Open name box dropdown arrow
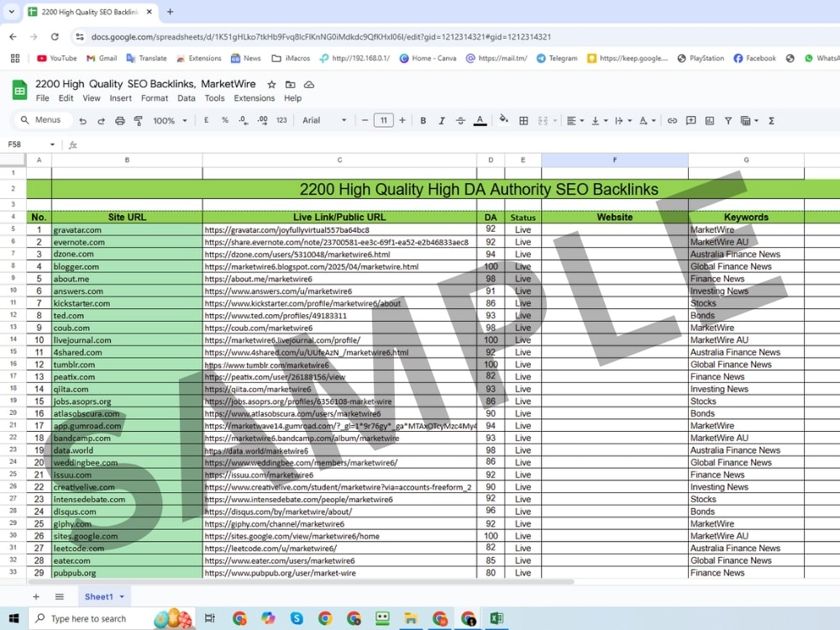 tap(52, 144)
